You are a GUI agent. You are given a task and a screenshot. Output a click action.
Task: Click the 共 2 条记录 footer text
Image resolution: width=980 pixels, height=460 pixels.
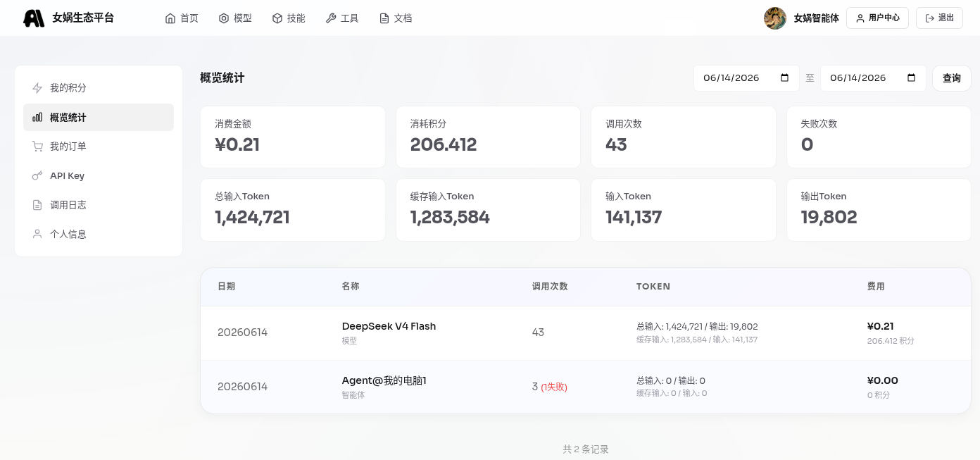586,449
